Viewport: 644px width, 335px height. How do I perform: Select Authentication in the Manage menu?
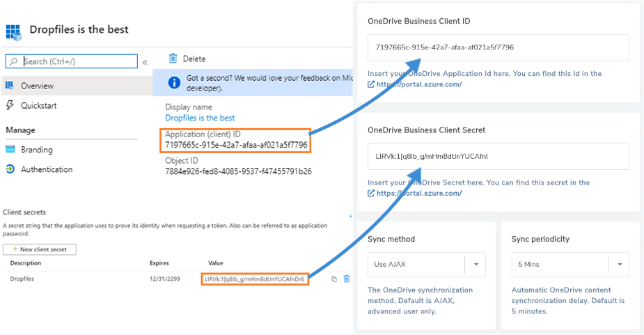coord(46,169)
